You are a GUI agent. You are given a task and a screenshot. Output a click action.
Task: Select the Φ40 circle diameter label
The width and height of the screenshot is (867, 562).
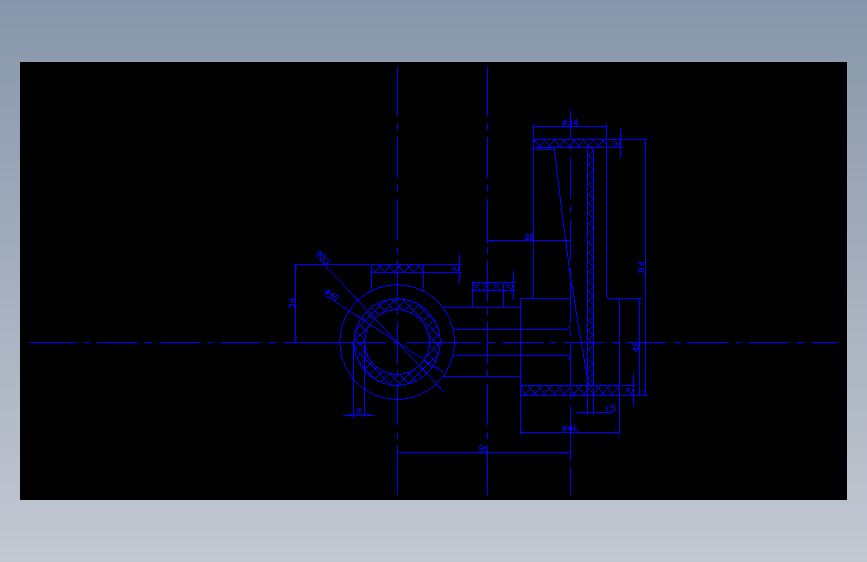click(x=332, y=295)
